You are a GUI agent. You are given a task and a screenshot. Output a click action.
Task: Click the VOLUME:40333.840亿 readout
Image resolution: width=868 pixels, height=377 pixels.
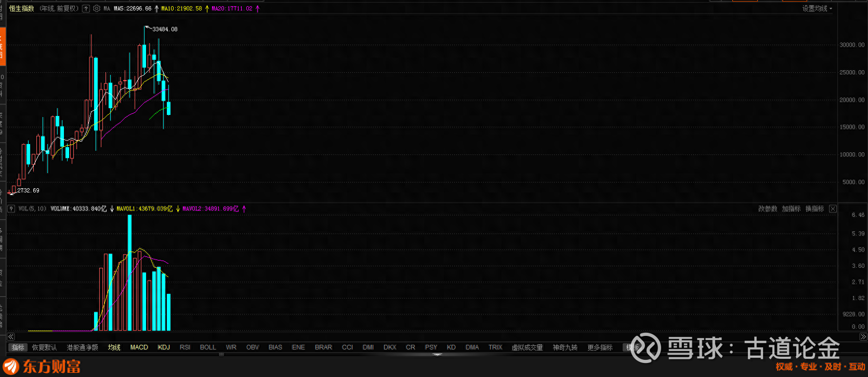pos(78,209)
